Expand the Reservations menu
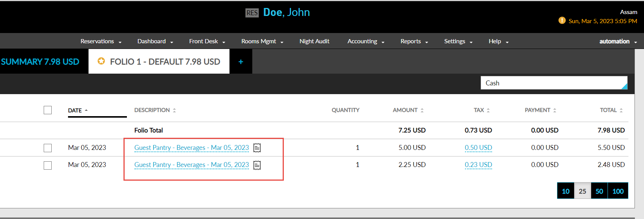 click(101, 41)
